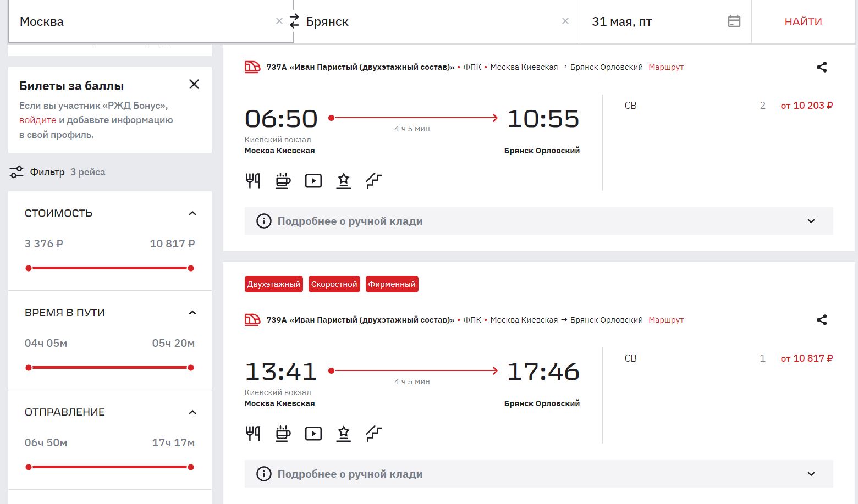The image size is (858, 504).
Task: Swap departure and destination cities
Action: 294,21
